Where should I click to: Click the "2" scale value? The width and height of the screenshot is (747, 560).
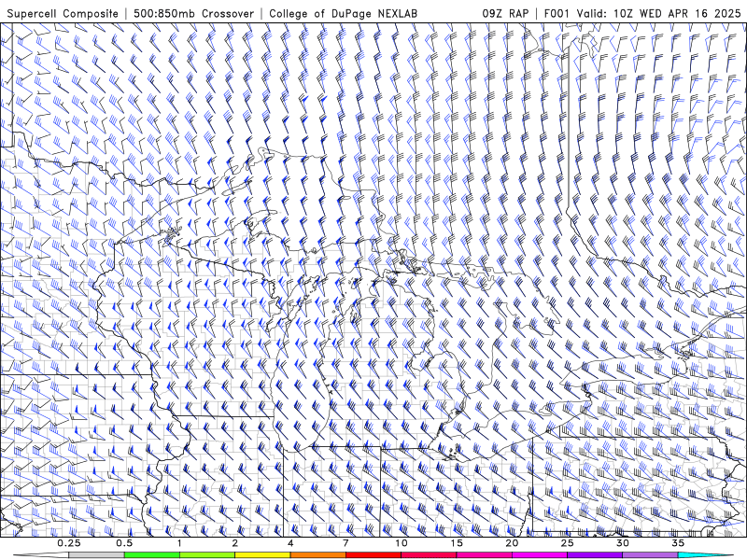click(235, 543)
